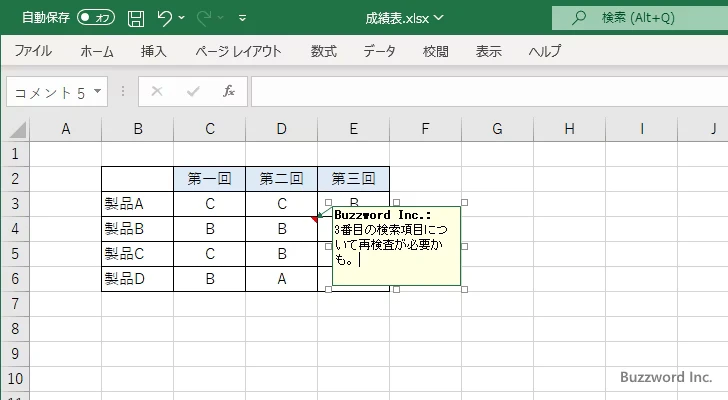
Task: Open Customize Quick Access Toolbar dropdown
Action: (x=242, y=18)
